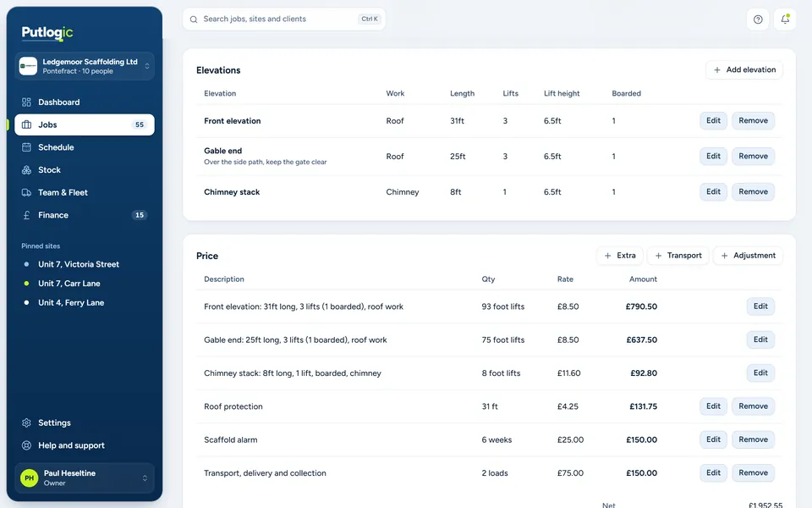Open the help question mark icon
Screen dimensions: 812x508
pyautogui.click(x=758, y=19)
